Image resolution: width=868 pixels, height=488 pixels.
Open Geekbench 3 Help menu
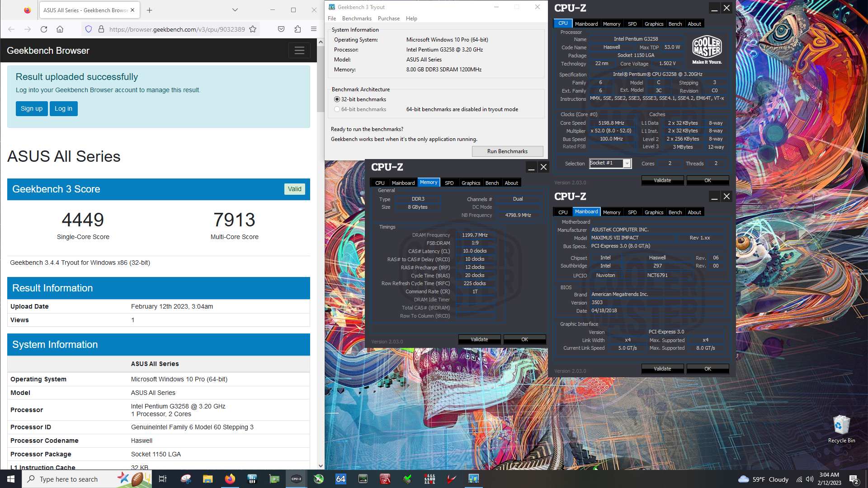(411, 19)
